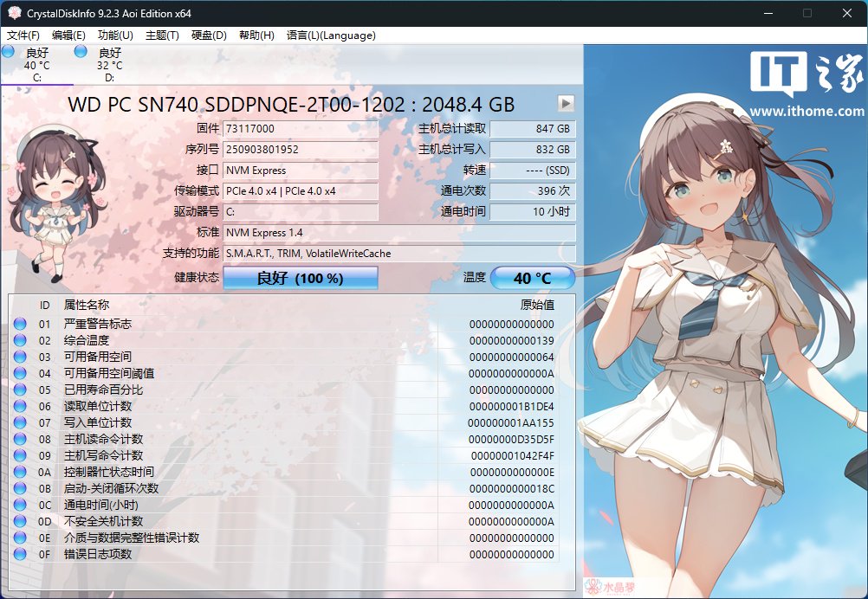Click the status orb for 已用寿命百分比 row
Viewport: 868px width, 599px height.
pyautogui.click(x=20, y=390)
